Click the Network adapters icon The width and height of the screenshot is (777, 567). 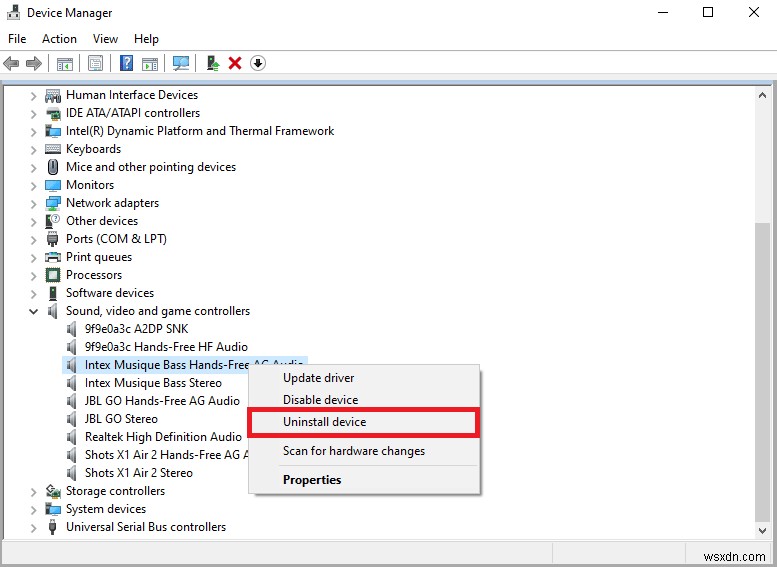[x=53, y=203]
